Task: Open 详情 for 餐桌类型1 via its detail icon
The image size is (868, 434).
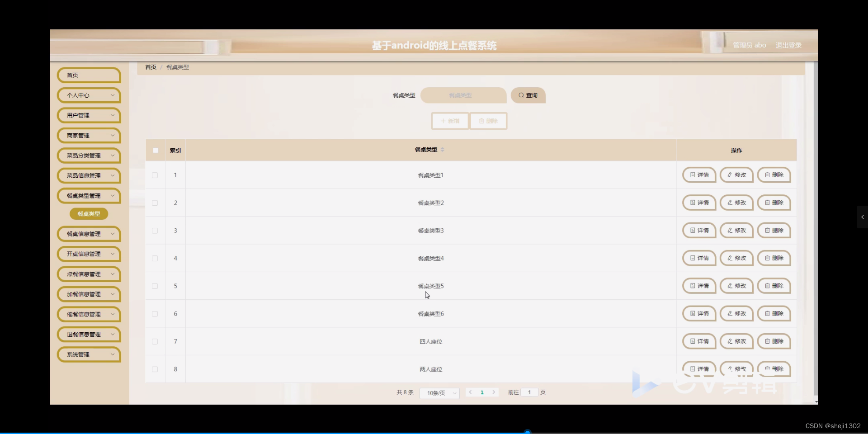Action: (x=692, y=175)
